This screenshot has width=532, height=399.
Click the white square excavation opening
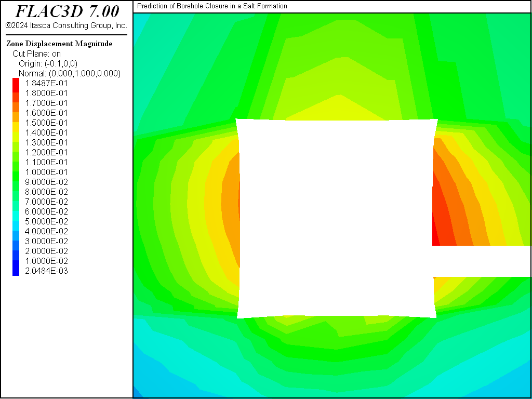pos(337,219)
